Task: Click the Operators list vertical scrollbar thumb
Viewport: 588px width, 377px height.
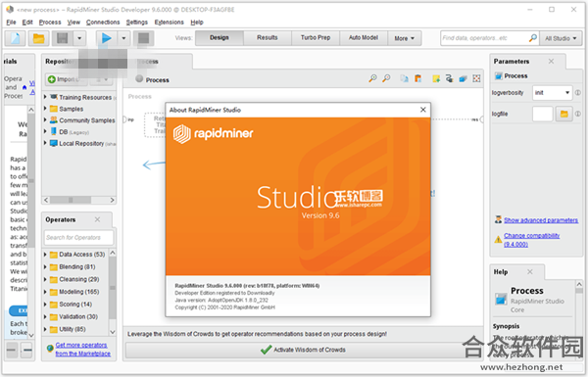Action: [112, 288]
